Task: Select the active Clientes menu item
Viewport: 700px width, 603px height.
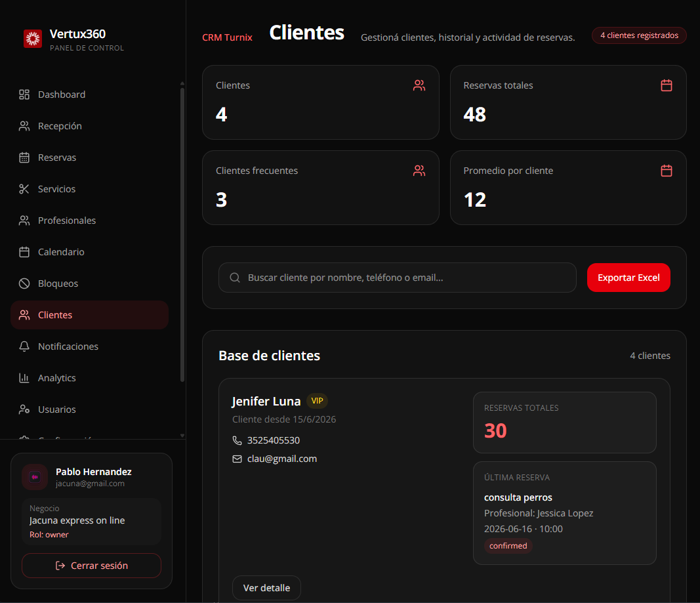Action: pos(89,315)
